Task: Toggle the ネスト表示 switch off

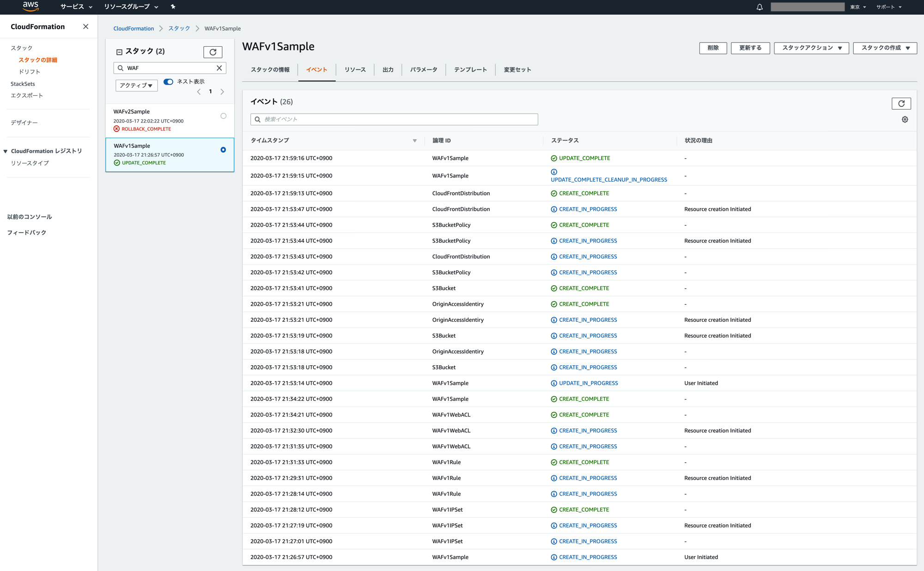Action: (168, 81)
